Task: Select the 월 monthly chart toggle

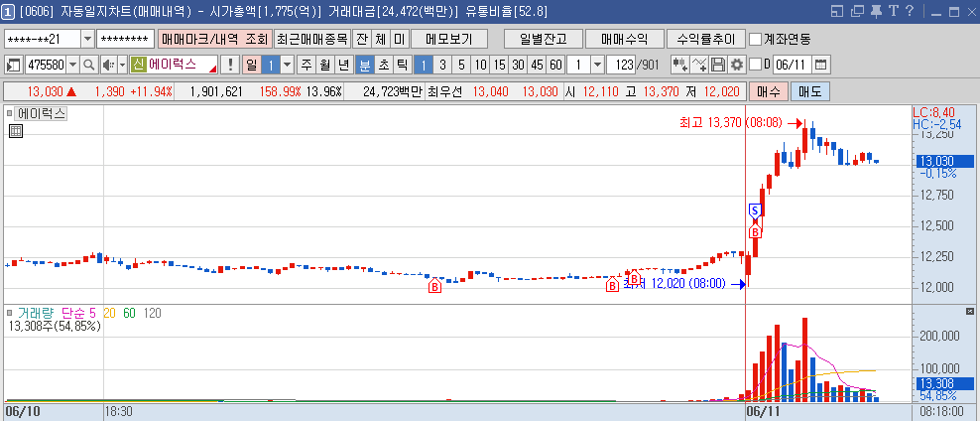Action: tap(325, 65)
